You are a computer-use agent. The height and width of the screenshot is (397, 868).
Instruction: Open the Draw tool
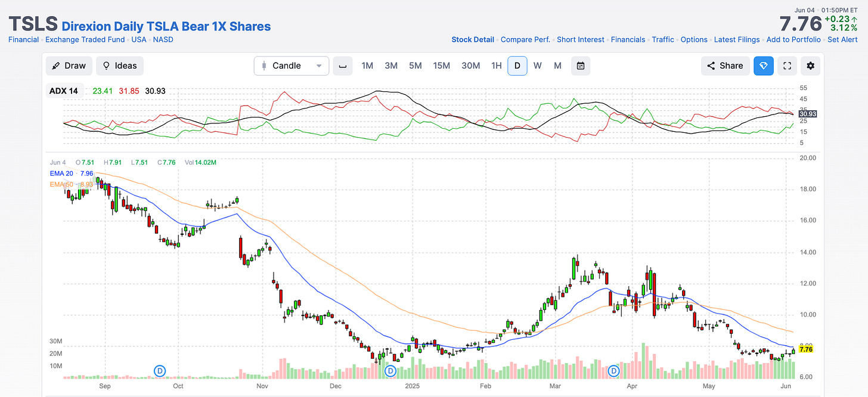[69, 66]
